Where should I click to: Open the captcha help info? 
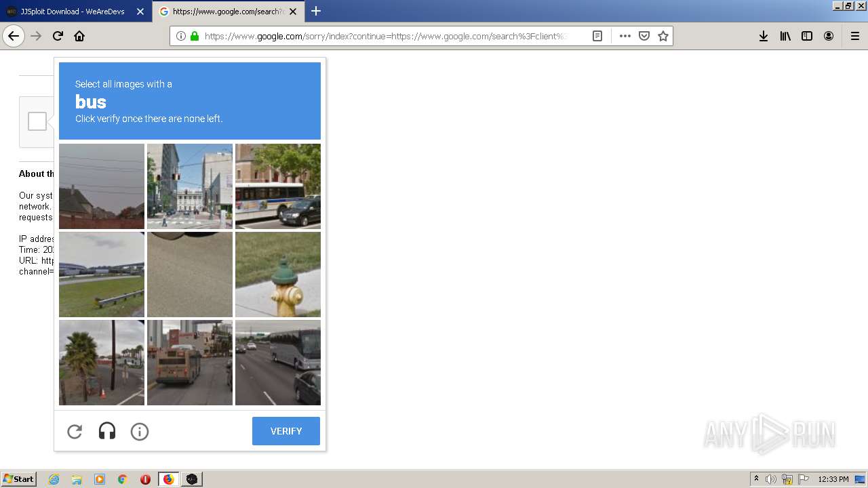pyautogui.click(x=140, y=431)
